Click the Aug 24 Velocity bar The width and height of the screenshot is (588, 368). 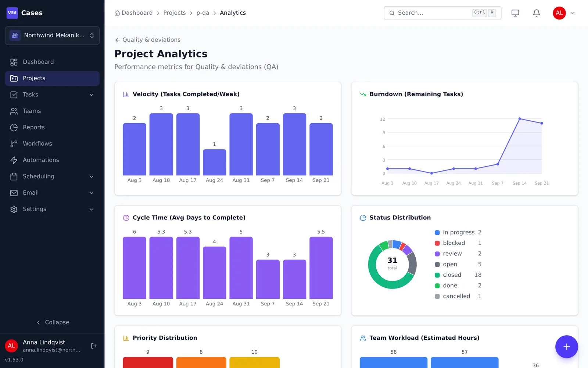click(215, 162)
